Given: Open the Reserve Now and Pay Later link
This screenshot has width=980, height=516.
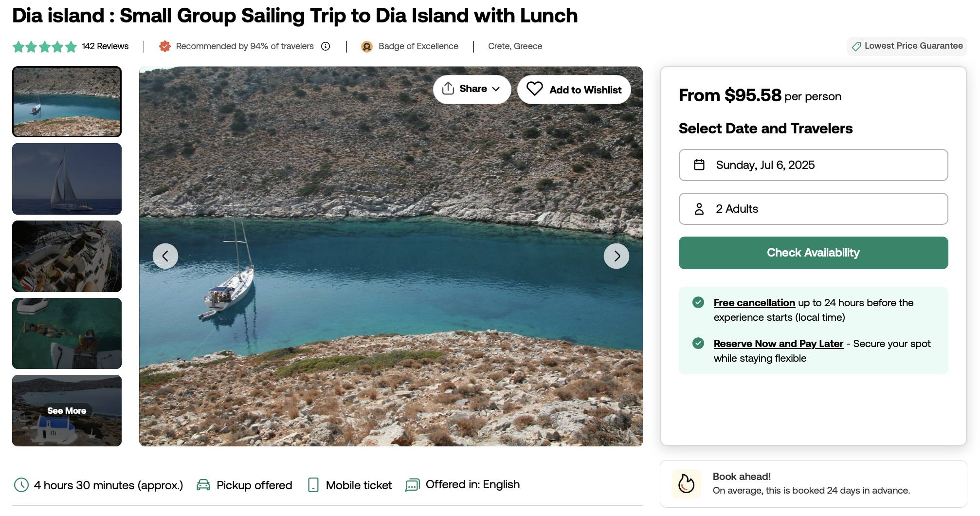Looking at the screenshot, I should pyautogui.click(x=778, y=344).
